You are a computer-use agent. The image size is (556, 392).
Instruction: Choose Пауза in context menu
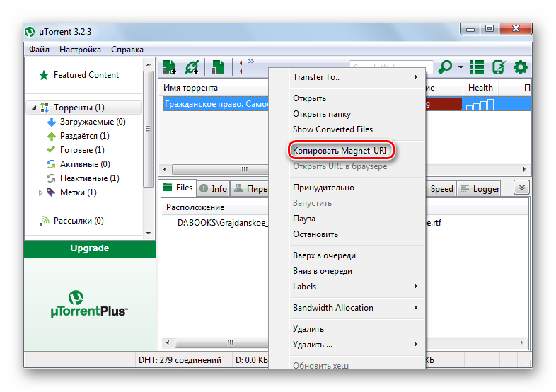tap(357, 219)
